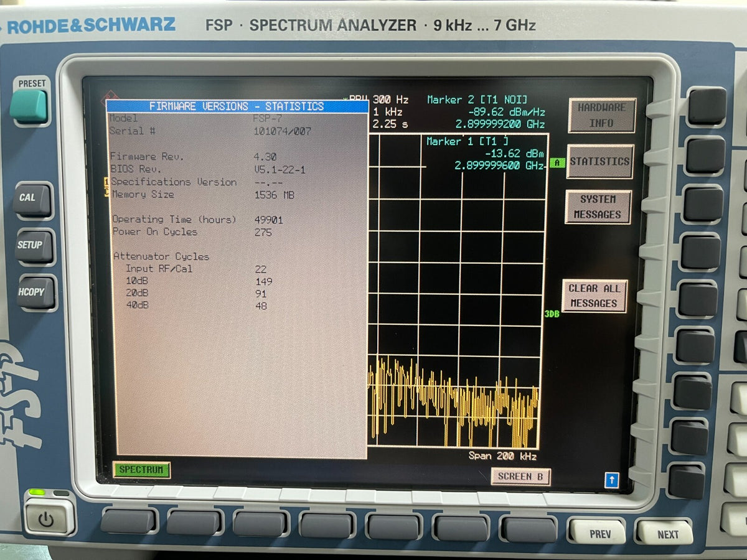Click the Span 200 kHz readout
747x560 pixels.
point(503,456)
